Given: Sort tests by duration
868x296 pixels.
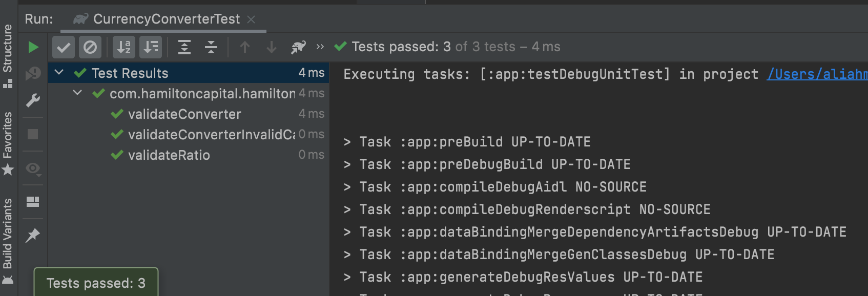Looking at the screenshot, I should coord(151,47).
